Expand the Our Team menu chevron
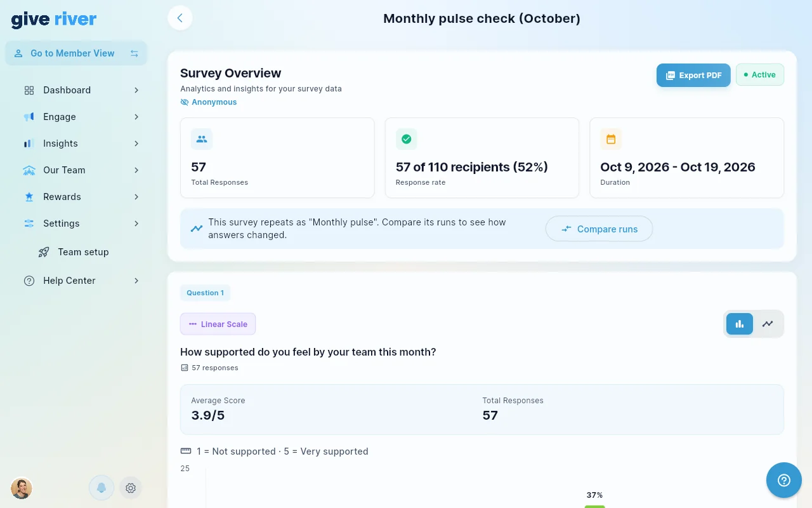The image size is (812, 508). 136,170
